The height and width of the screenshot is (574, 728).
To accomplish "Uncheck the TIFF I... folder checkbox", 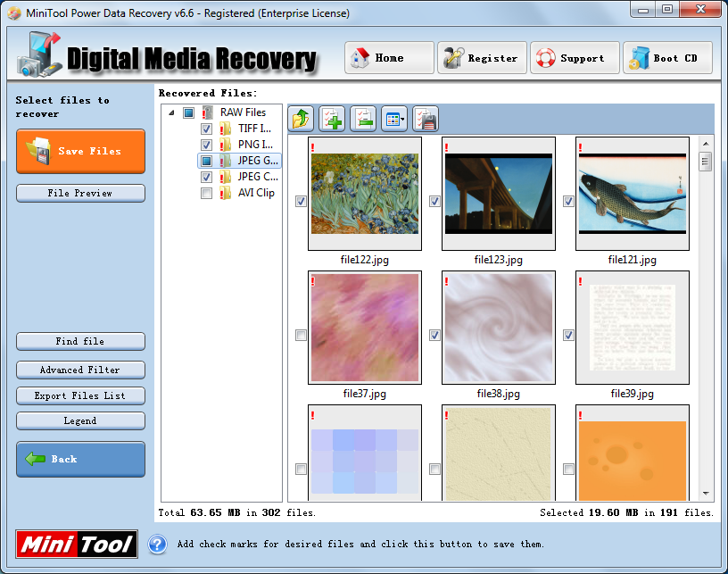I will pyautogui.click(x=206, y=129).
